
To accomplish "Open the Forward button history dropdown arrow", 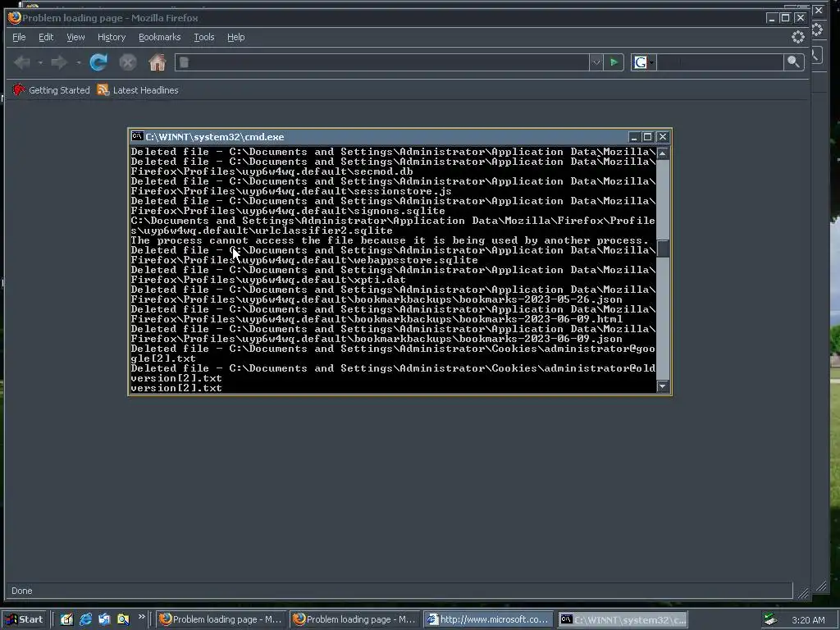I will [x=78, y=62].
